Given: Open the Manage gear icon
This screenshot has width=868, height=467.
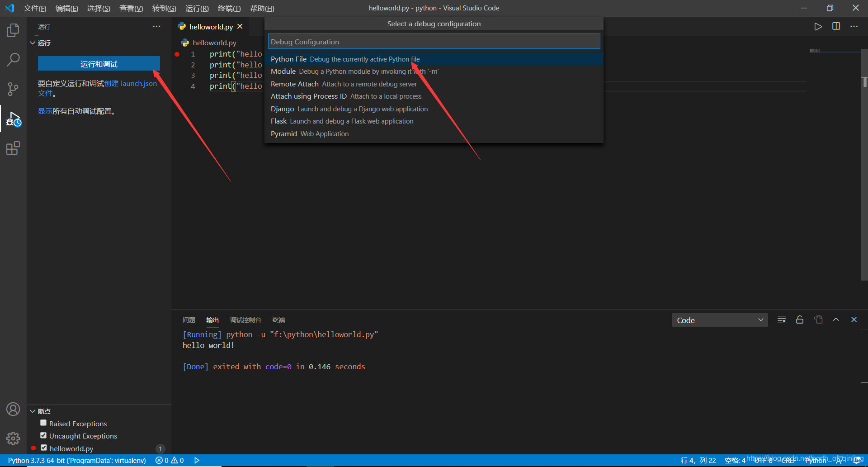Looking at the screenshot, I should [13, 438].
